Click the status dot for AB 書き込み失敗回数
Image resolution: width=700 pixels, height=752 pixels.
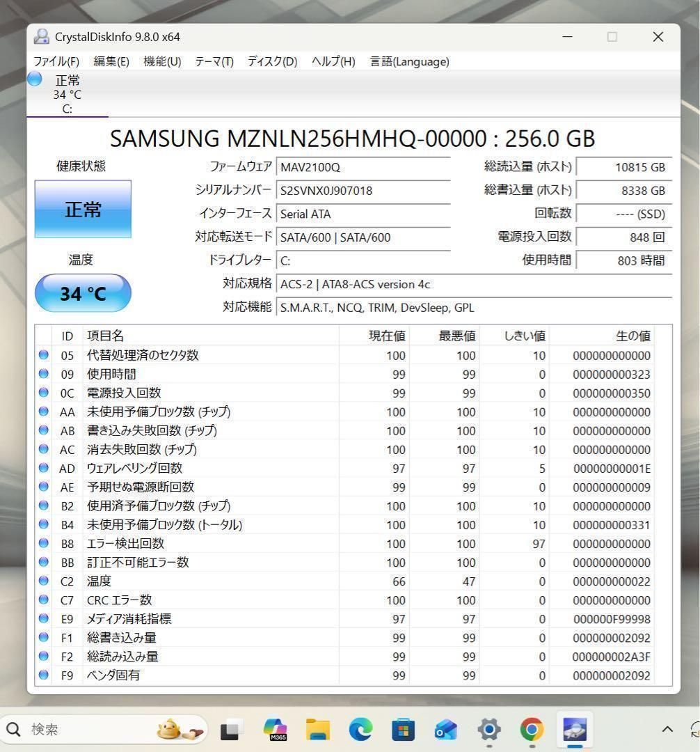click(44, 430)
